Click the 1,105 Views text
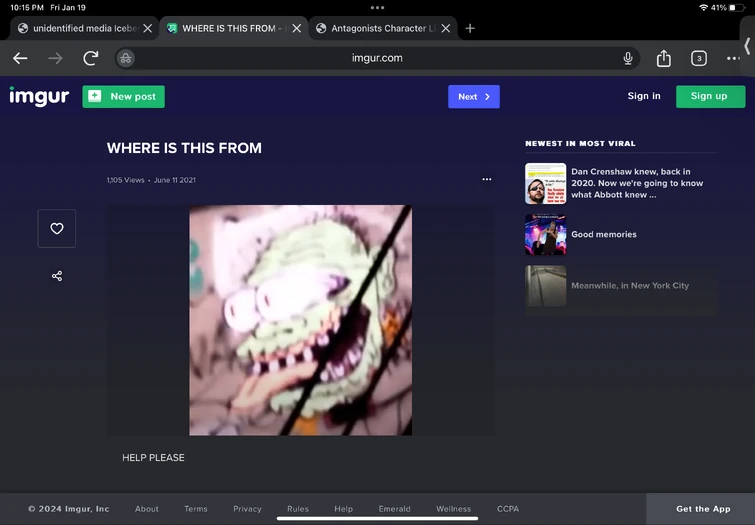Viewport: 755px width, 525px height. pyautogui.click(x=125, y=180)
